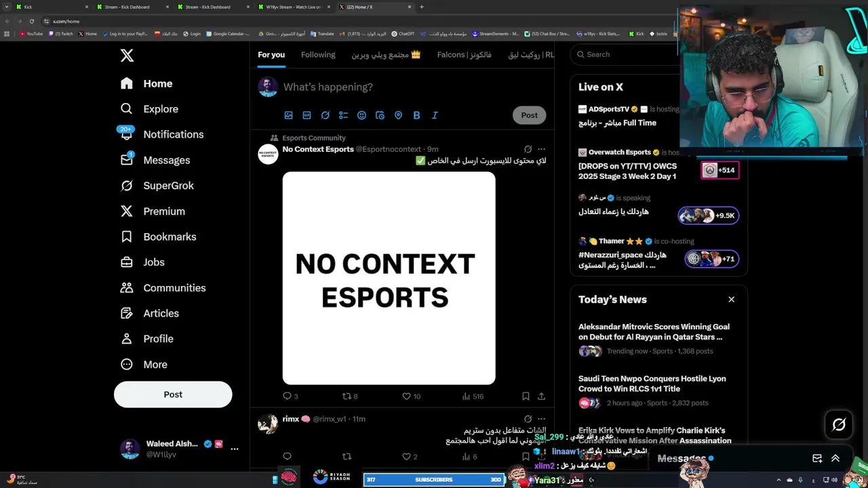Image resolution: width=868 pixels, height=488 pixels.
Task: Switch to the Following tab
Action: (318, 55)
